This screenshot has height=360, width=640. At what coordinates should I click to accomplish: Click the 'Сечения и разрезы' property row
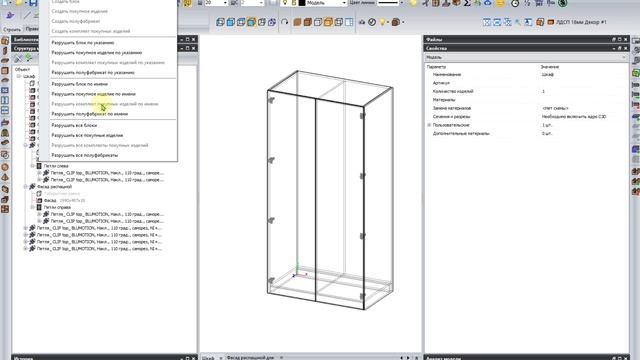pos(527,117)
